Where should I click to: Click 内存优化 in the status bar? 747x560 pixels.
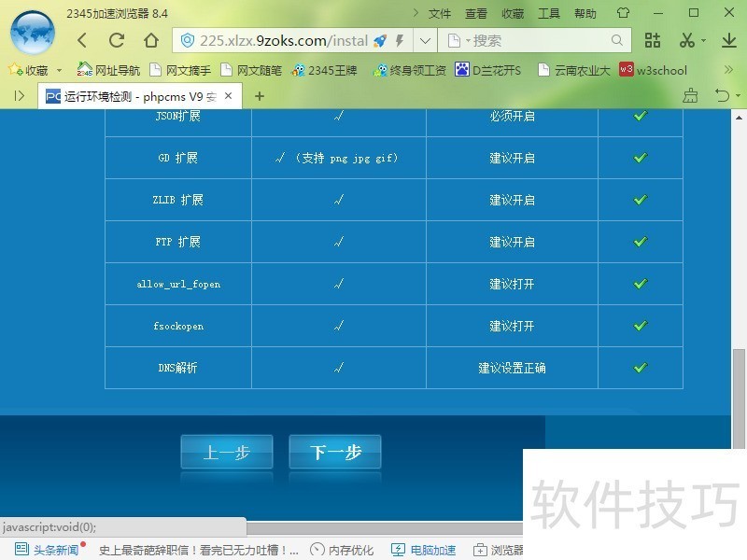(x=342, y=550)
